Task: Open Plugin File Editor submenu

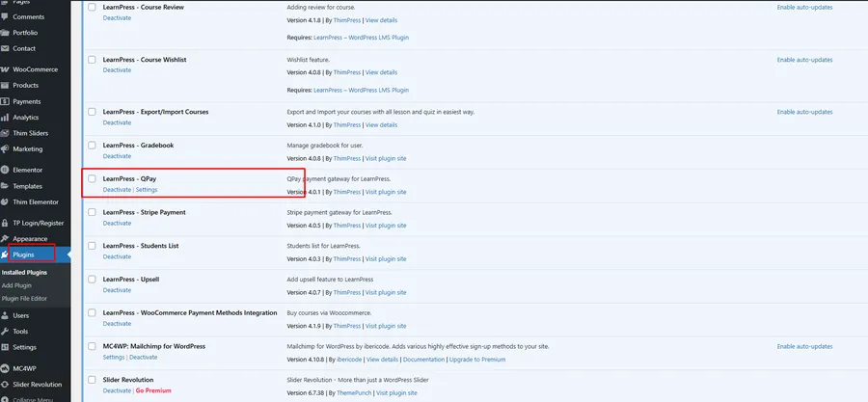Action: pos(24,299)
